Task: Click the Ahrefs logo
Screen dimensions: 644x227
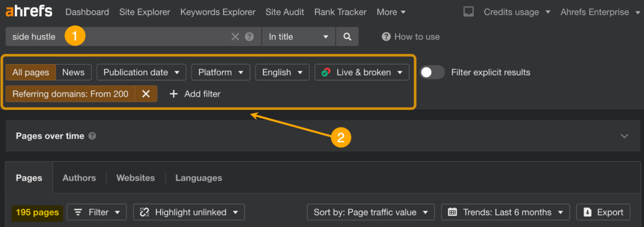Action: (x=29, y=12)
